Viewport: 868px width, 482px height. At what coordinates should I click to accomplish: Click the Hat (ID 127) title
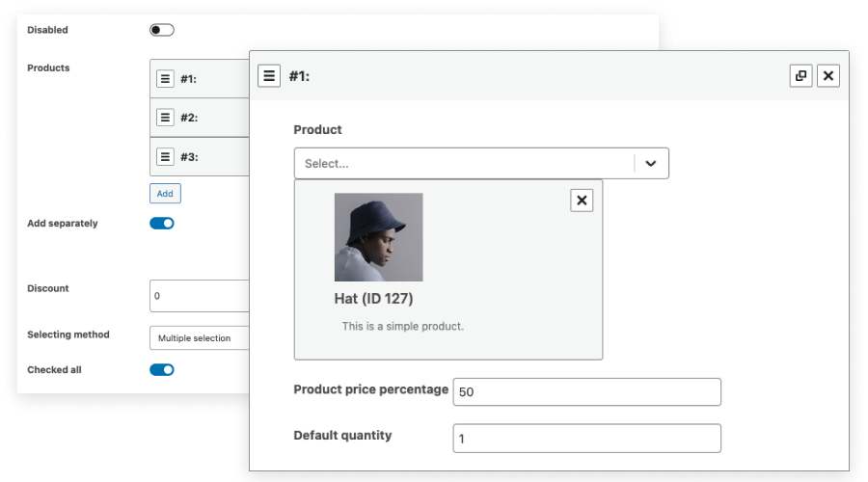(373, 299)
